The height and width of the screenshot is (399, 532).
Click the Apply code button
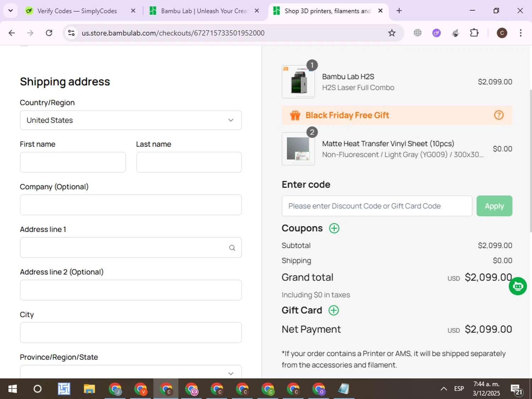pyautogui.click(x=494, y=206)
